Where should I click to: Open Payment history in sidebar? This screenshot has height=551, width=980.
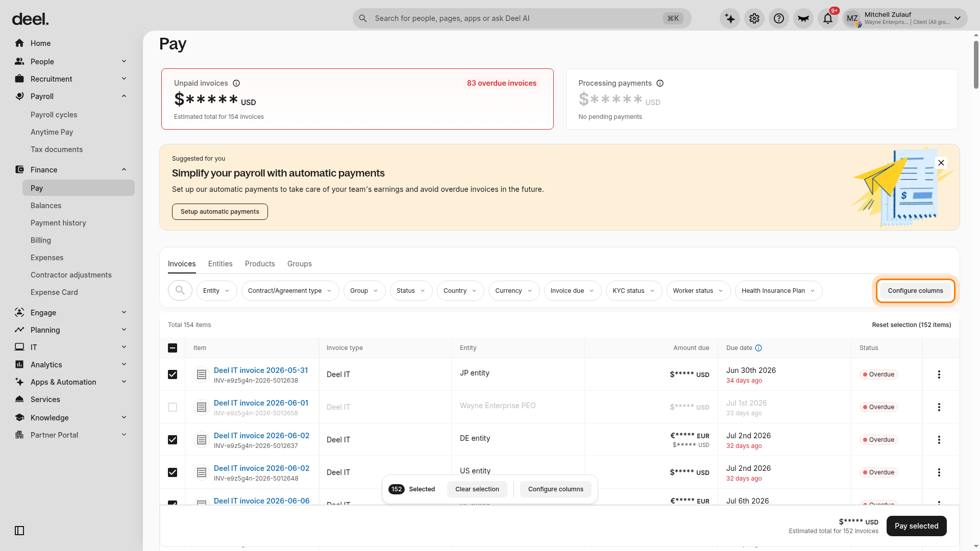pos(58,222)
